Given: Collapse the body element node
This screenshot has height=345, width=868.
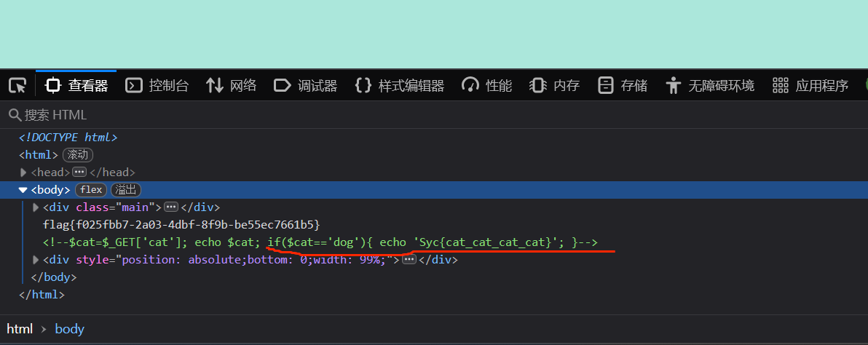Looking at the screenshot, I should pyautogui.click(x=23, y=190).
